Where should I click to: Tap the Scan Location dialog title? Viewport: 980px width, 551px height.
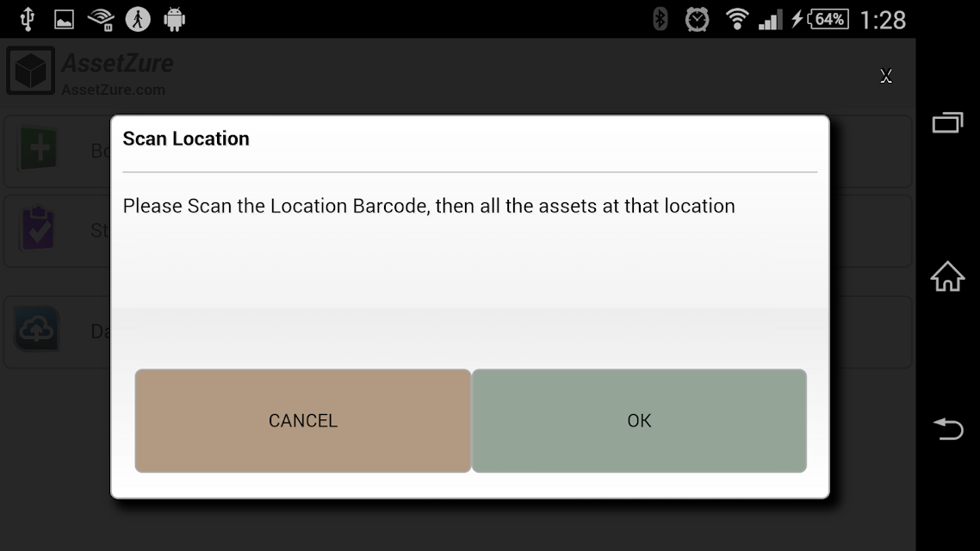pyautogui.click(x=186, y=139)
